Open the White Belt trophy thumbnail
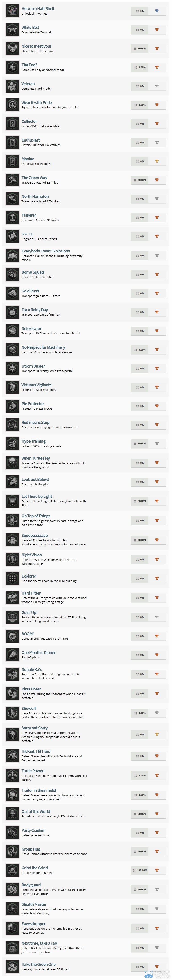The width and height of the screenshot is (172, 980). point(12,30)
